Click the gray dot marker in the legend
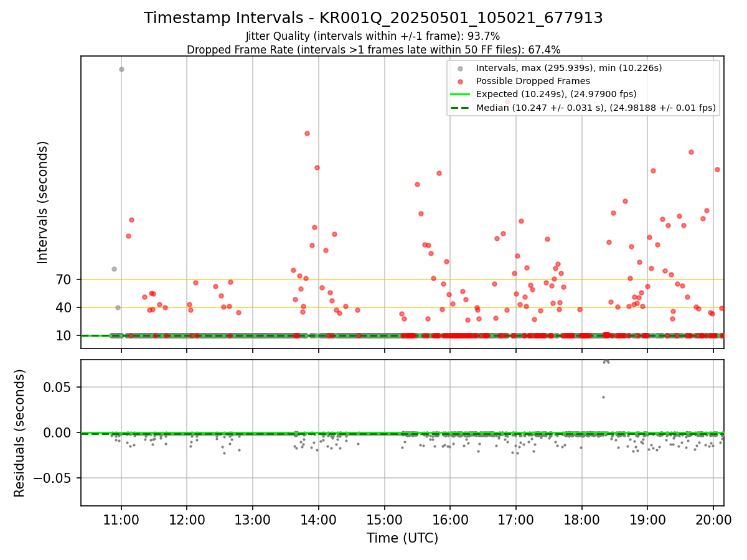Viewport: 747px width, 560px height. [460, 68]
